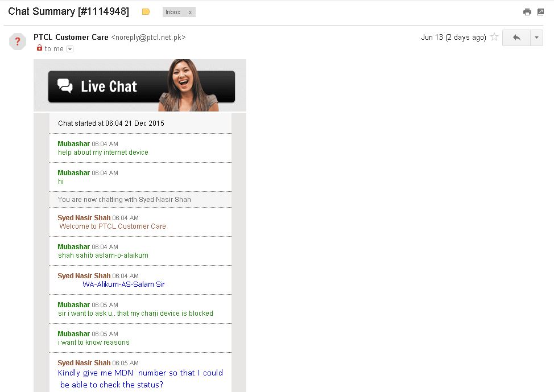Click 'Chat started at 06:04 21 Dec 2015'

tap(111, 123)
